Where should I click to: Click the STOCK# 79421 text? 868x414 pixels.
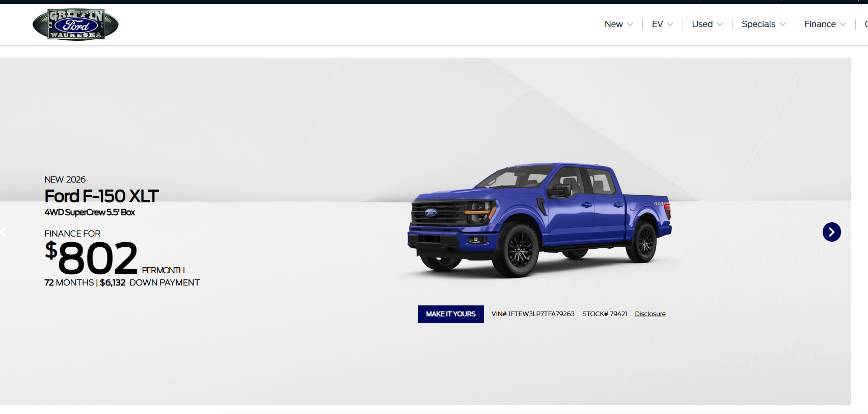[x=605, y=314]
